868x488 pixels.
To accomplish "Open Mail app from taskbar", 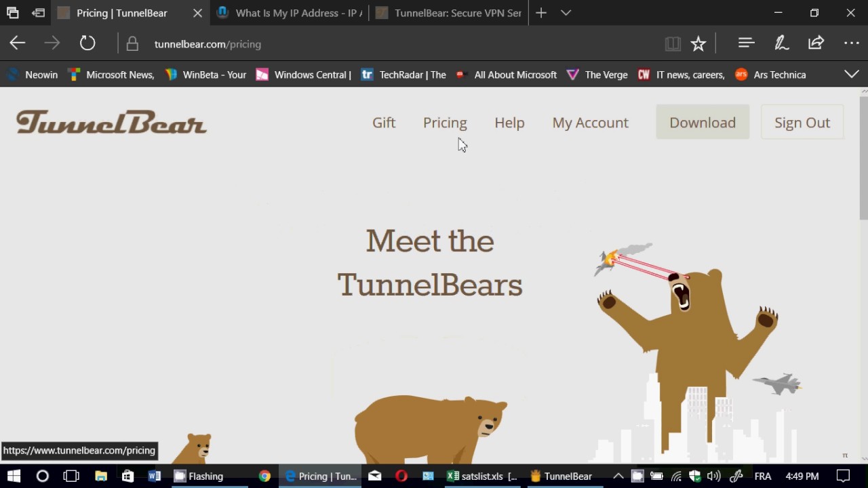I will coord(374,476).
